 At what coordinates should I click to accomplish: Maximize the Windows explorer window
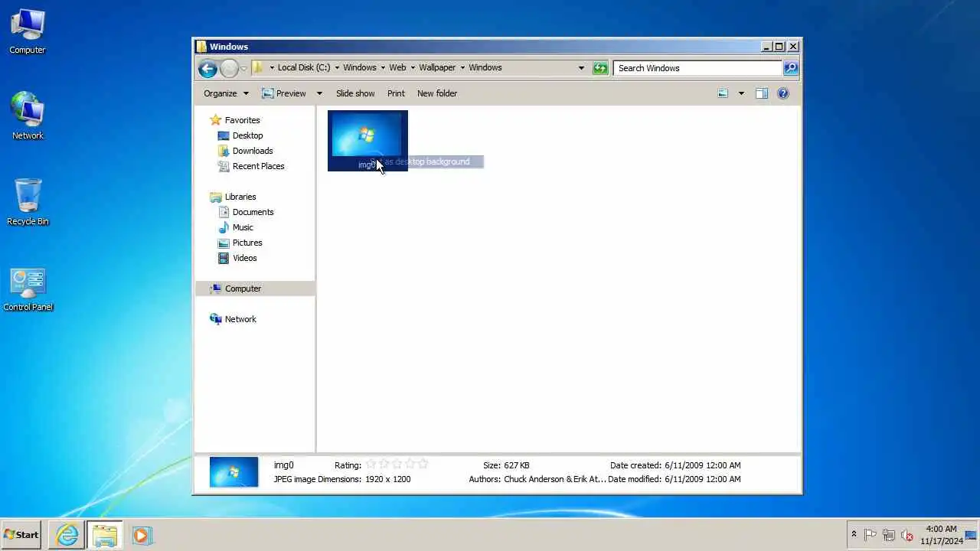779,46
